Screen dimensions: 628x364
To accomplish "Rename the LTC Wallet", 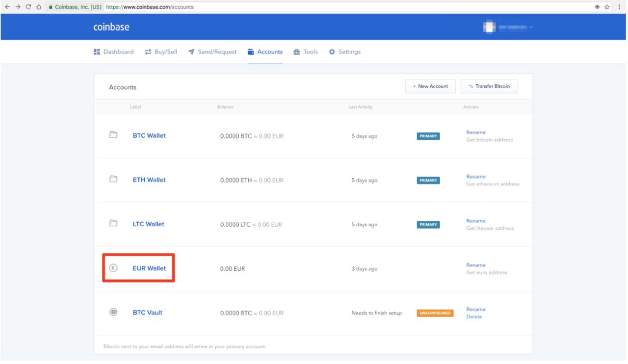I will tap(476, 221).
